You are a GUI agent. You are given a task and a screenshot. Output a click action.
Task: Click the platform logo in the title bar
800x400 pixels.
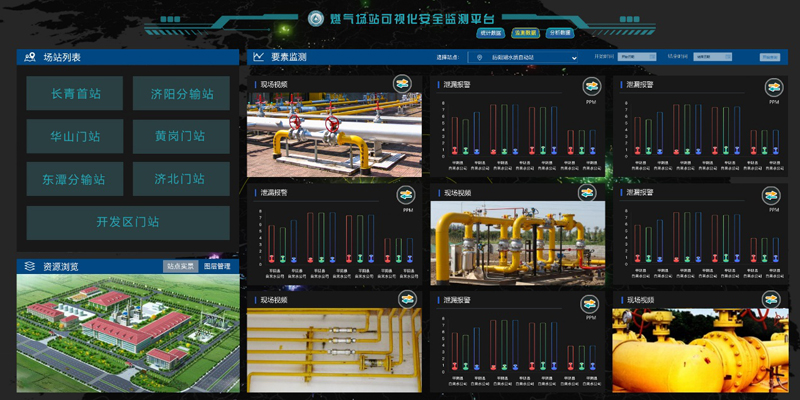(x=316, y=17)
